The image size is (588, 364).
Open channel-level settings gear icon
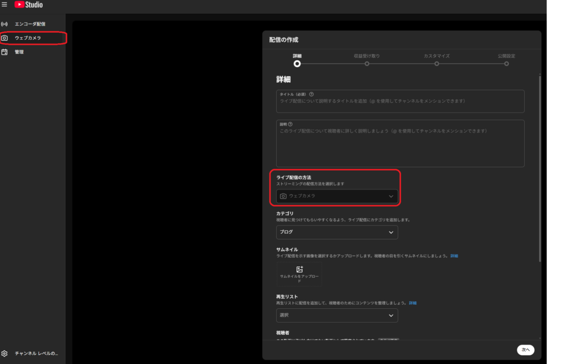click(5, 353)
